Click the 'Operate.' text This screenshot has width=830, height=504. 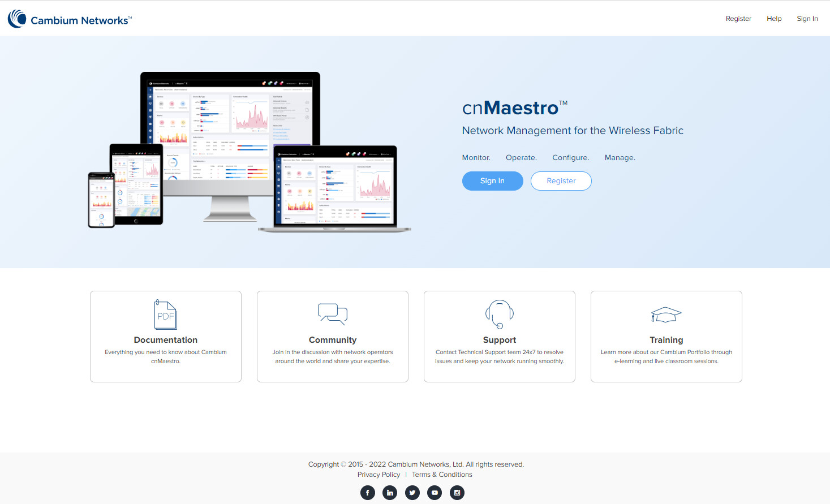click(521, 158)
